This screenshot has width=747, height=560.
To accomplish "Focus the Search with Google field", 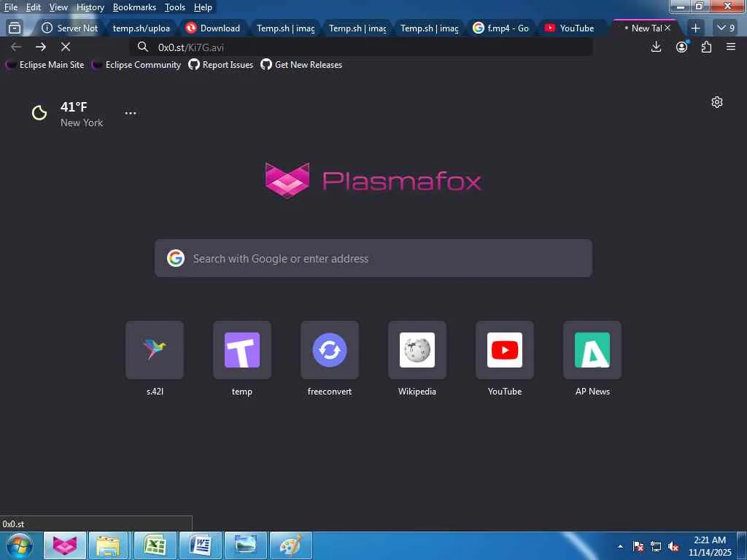I will (x=373, y=258).
